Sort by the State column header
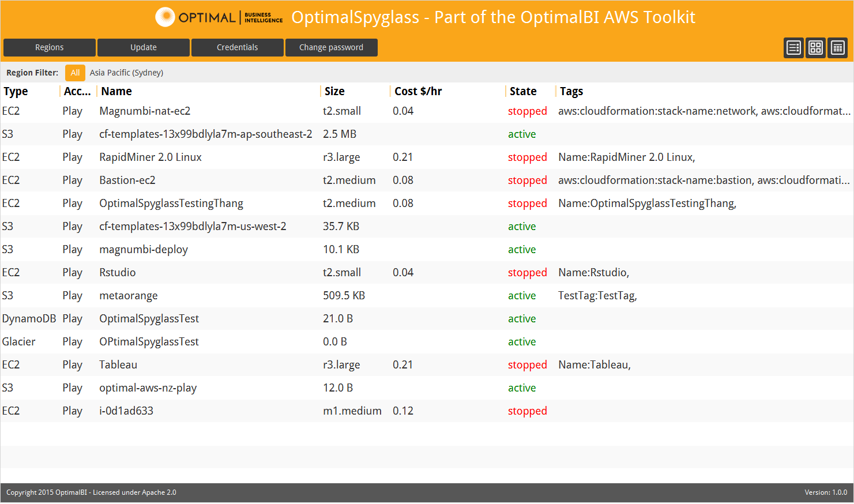 523,91
